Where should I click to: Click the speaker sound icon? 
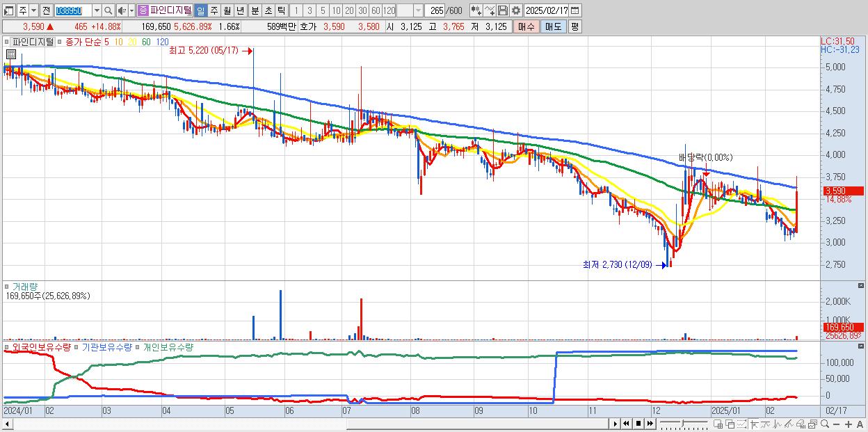122,10
